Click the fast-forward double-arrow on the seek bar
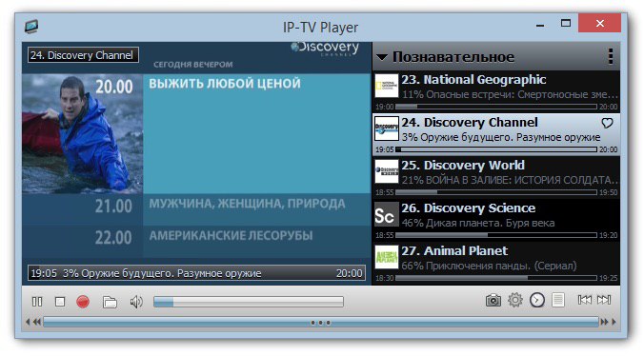The height and width of the screenshot is (356, 644). click(x=604, y=322)
